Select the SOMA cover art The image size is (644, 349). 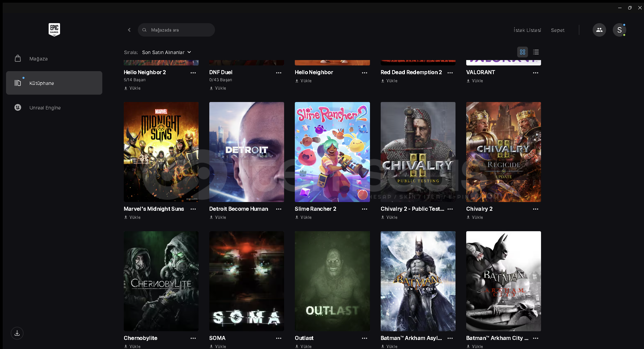tap(247, 281)
